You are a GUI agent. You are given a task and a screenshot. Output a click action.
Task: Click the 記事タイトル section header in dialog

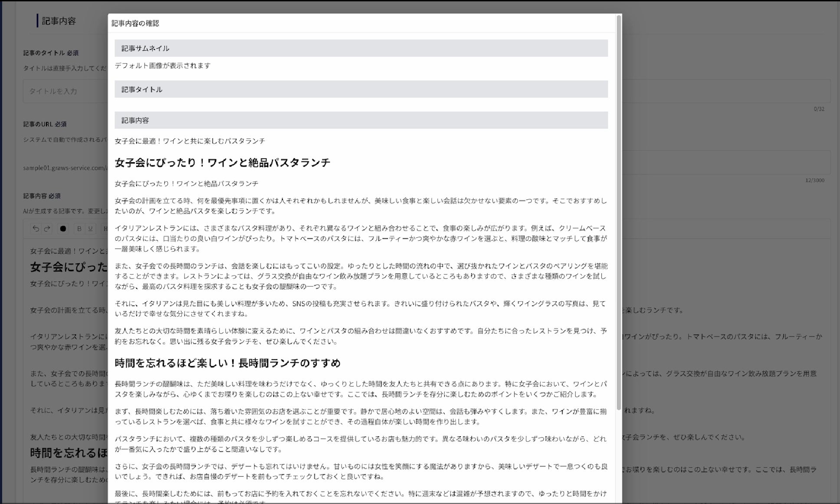click(142, 89)
